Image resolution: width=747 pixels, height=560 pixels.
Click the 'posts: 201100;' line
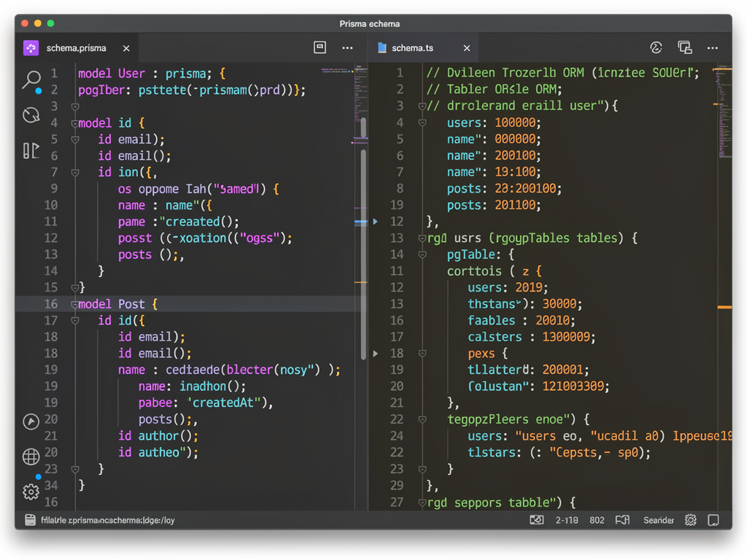(x=494, y=205)
